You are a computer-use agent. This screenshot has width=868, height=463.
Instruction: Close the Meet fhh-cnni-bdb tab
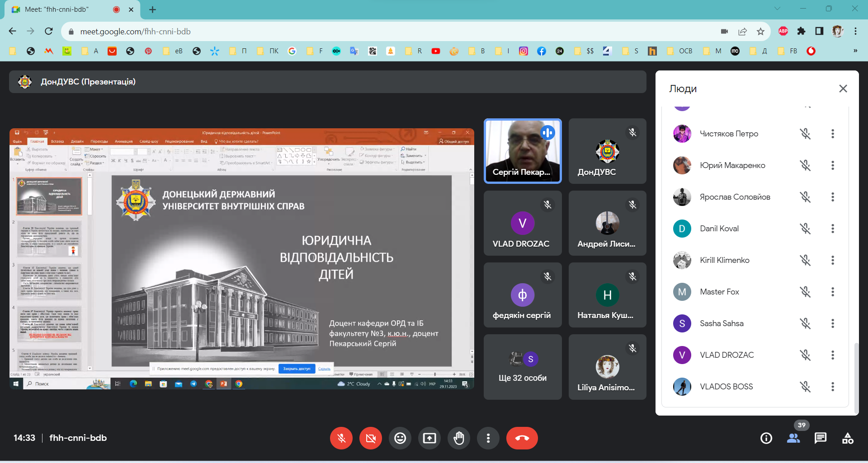click(131, 9)
